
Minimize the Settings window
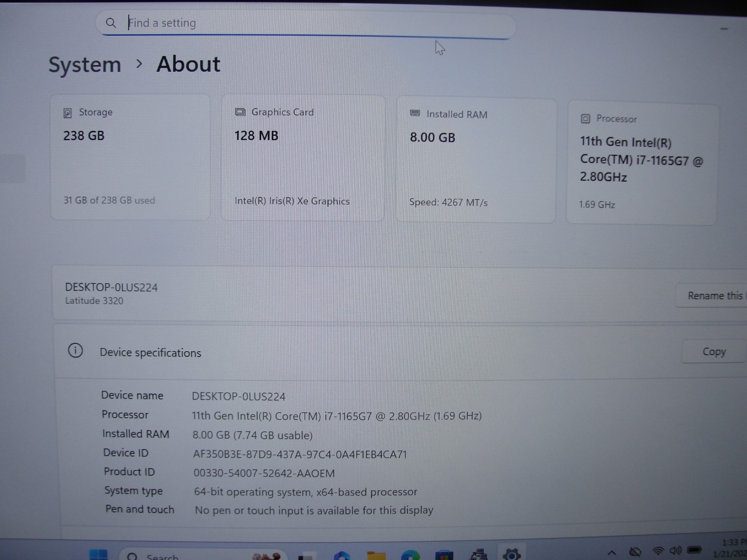(x=724, y=29)
